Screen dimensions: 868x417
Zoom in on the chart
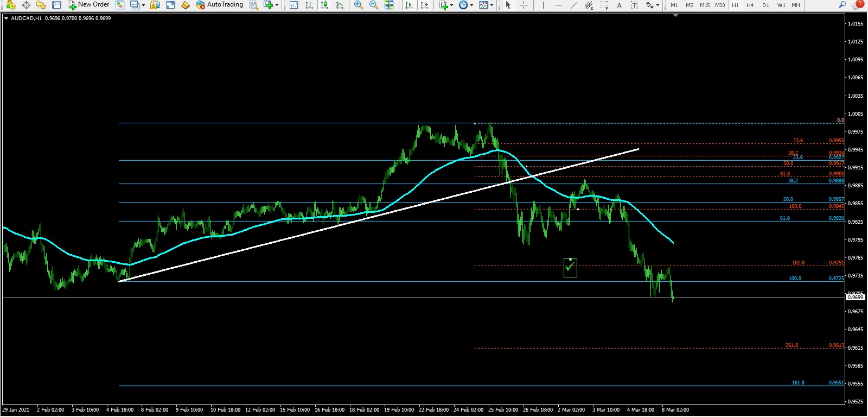coord(358,5)
